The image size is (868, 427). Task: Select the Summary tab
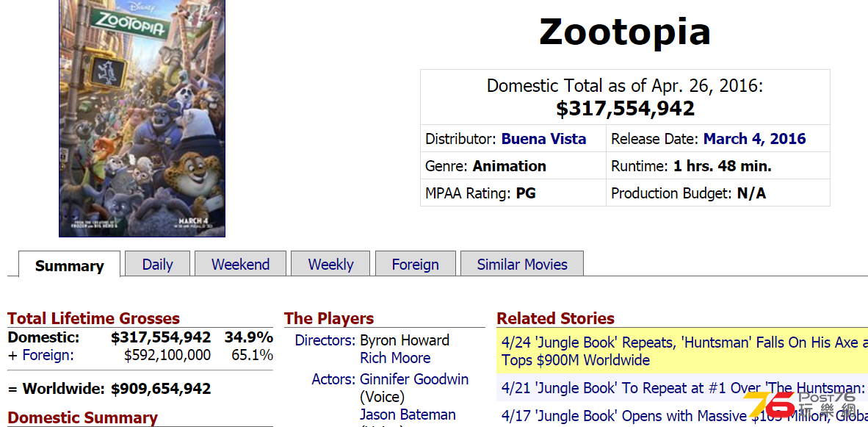click(69, 265)
